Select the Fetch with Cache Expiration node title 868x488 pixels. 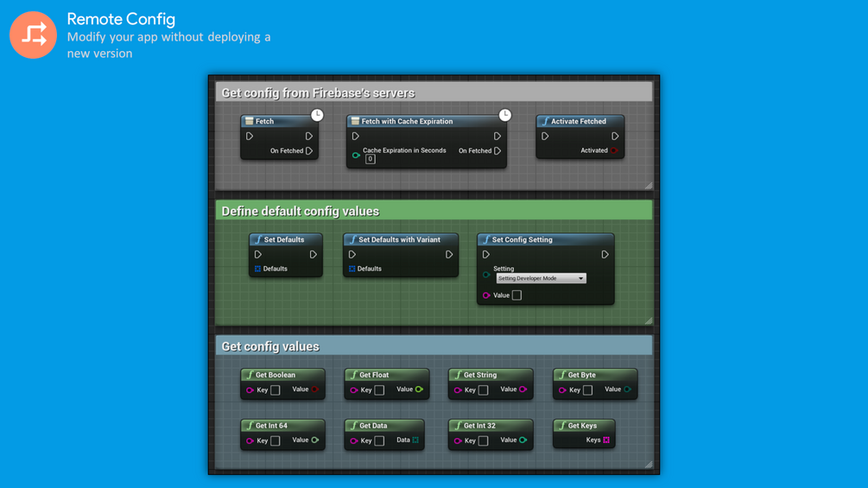[x=407, y=121]
